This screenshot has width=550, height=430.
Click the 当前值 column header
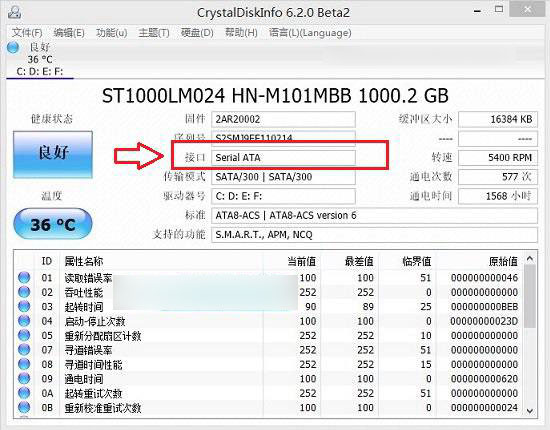coord(301,261)
